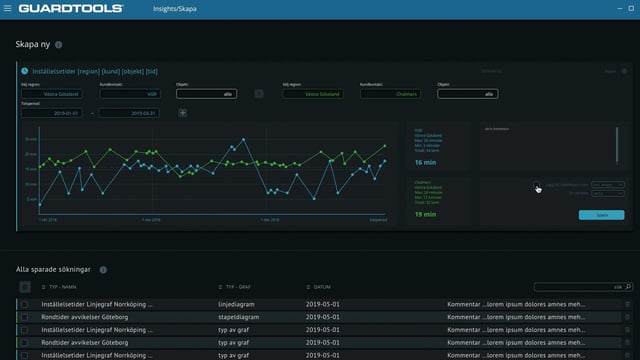640x360 pixels.
Task: Click the 2019-05-01 date in linjediagram row
Action: (x=322, y=304)
